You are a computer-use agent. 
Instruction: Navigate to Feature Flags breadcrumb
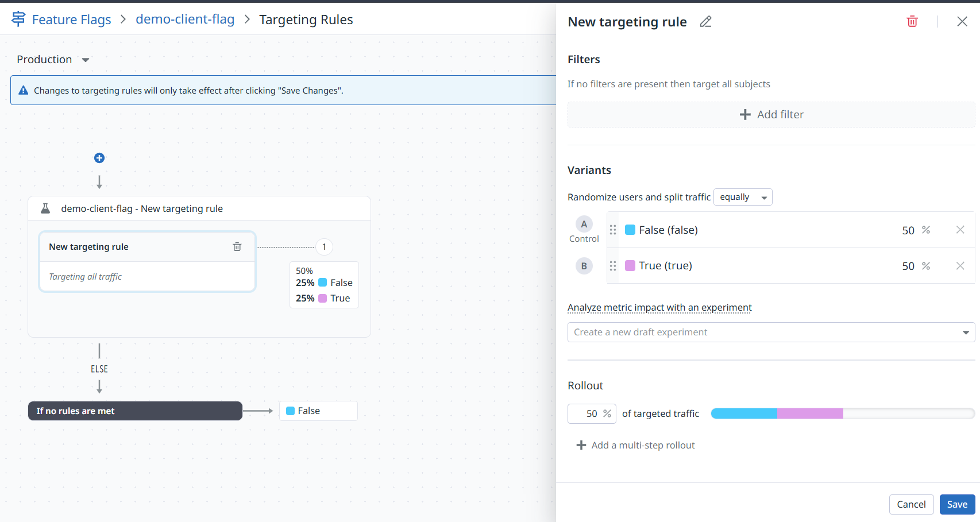tap(71, 20)
